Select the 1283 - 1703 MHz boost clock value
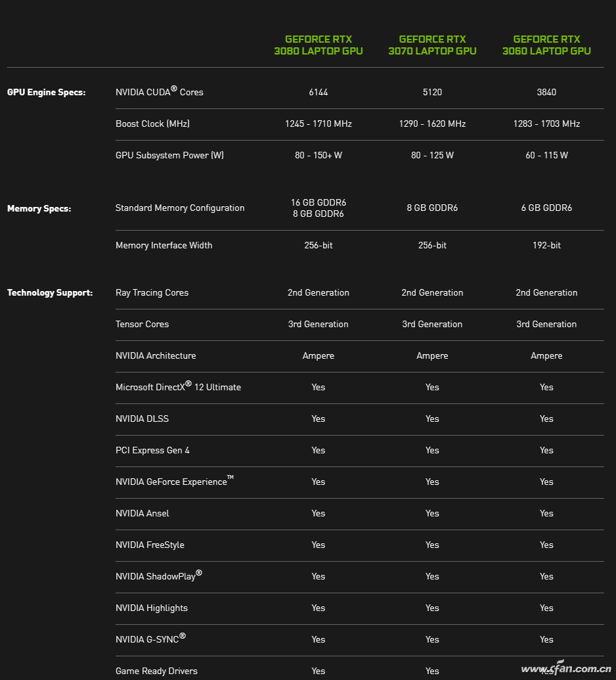This screenshot has height=680, width=616. (546, 124)
